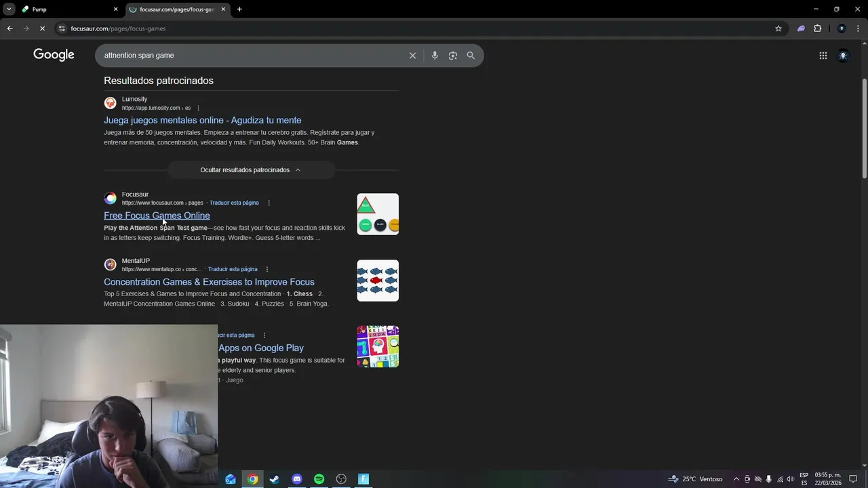Open the tab search dropdown arrow
Image resolution: width=868 pixels, height=488 pixels.
pyautogui.click(x=9, y=9)
